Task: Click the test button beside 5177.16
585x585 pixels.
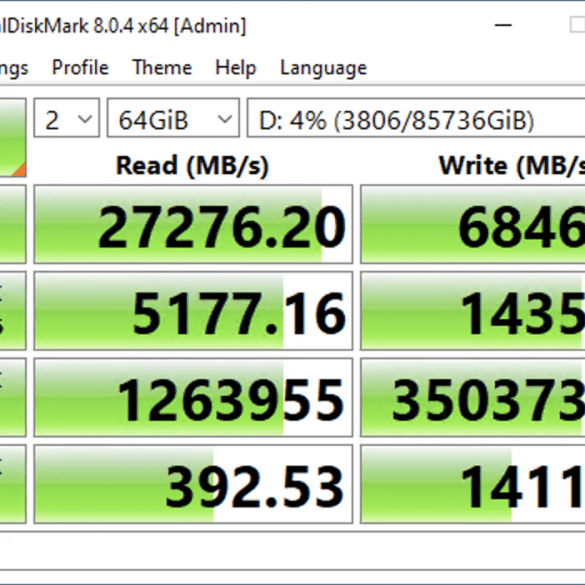Action: tap(13, 311)
